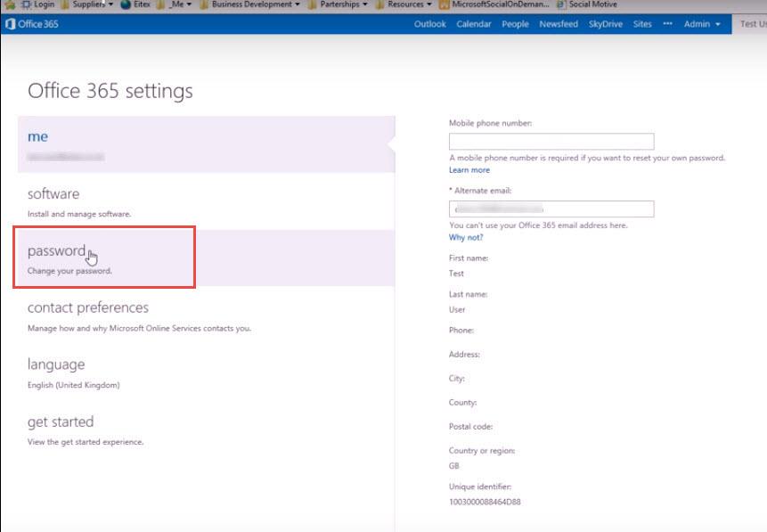The width and height of the screenshot is (767, 532).
Task: Open SkyDrive in the top navigation
Action: click(606, 24)
